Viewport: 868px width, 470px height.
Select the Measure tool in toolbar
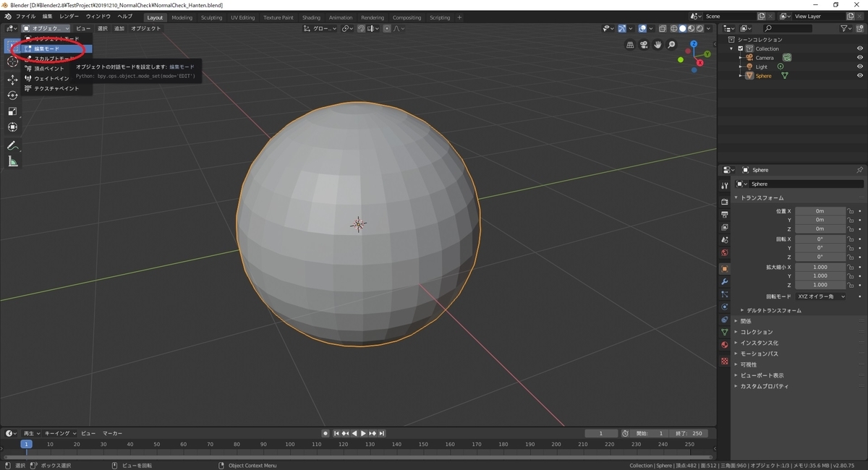click(x=12, y=162)
